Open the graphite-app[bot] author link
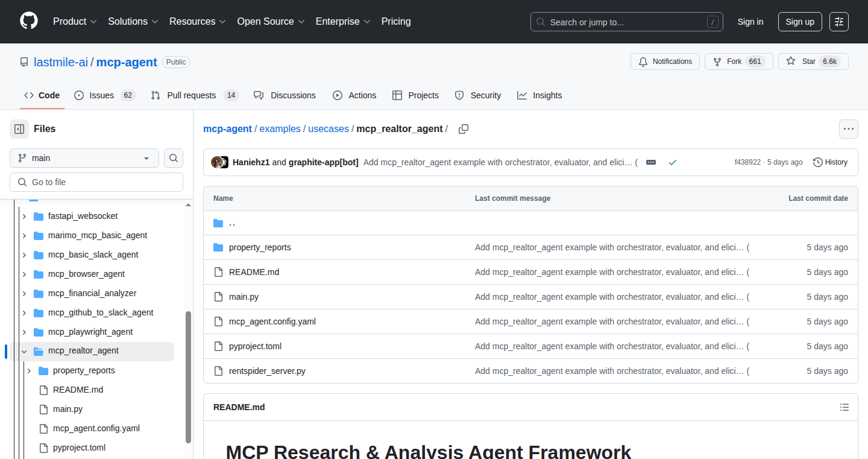The width and height of the screenshot is (868, 459). 323,162
